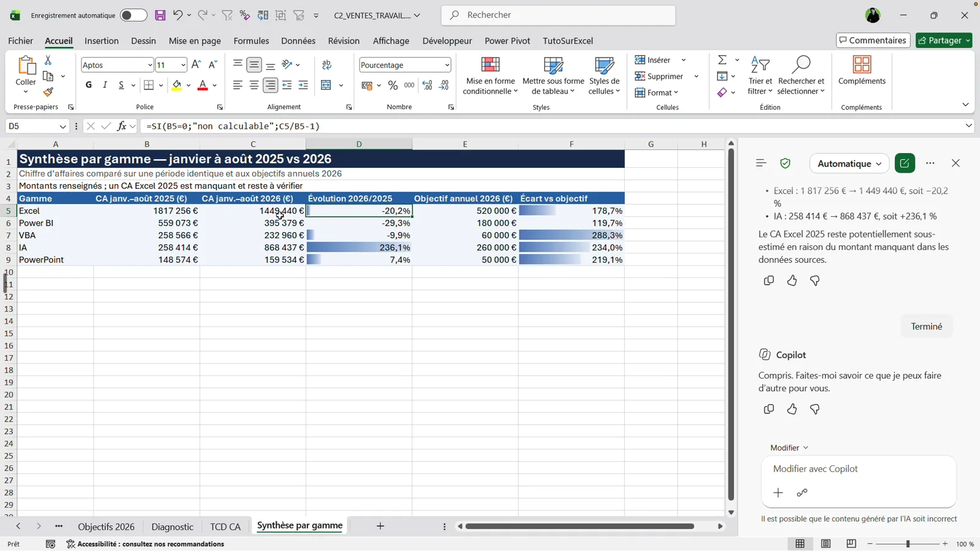Toggle Enregistrement automatique switch

pyautogui.click(x=133, y=15)
